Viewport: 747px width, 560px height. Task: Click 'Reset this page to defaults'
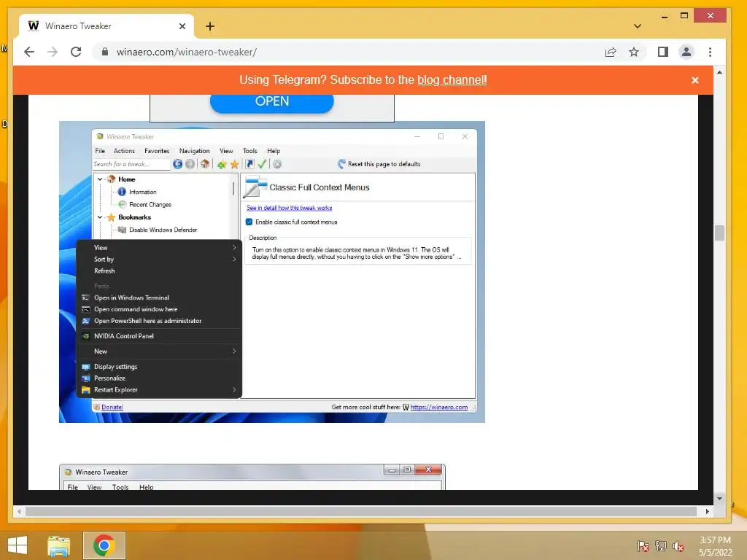coord(379,164)
